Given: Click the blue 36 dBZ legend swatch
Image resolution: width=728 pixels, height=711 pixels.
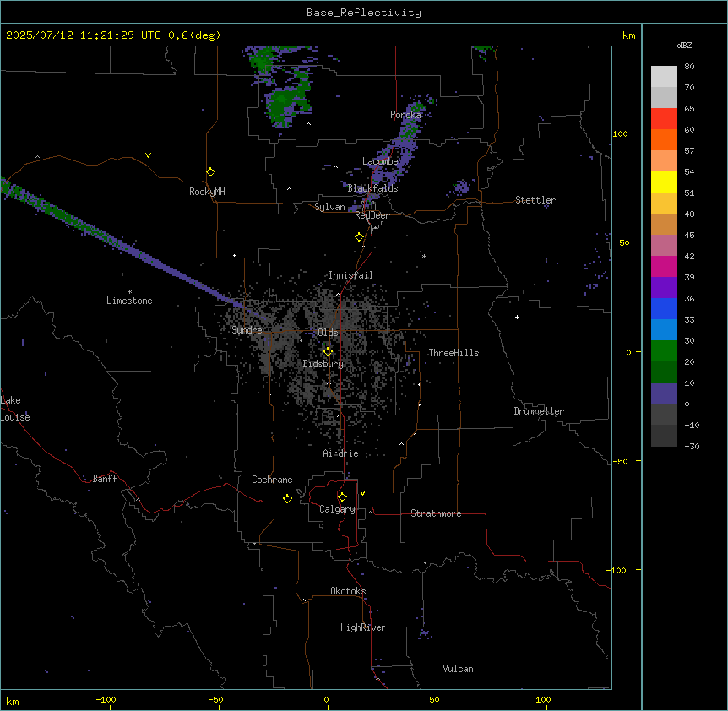Looking at the screenshot, I should point(664,308).
